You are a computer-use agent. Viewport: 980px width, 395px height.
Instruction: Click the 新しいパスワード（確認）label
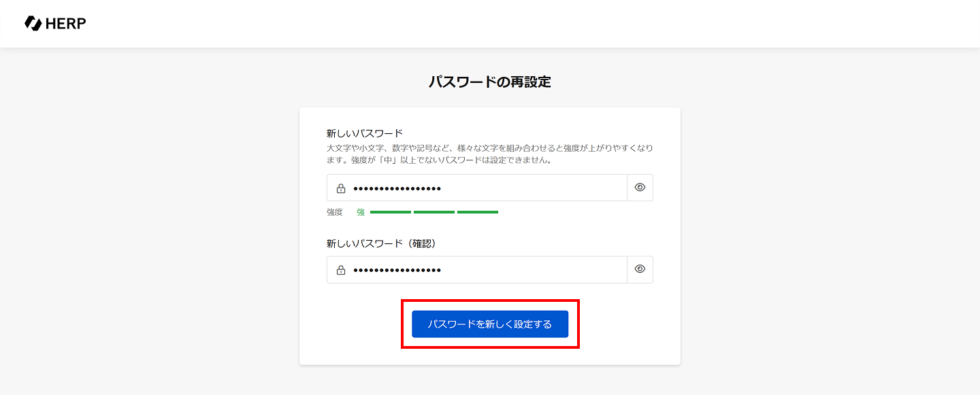pyautogui.click(x=381, y=243)
